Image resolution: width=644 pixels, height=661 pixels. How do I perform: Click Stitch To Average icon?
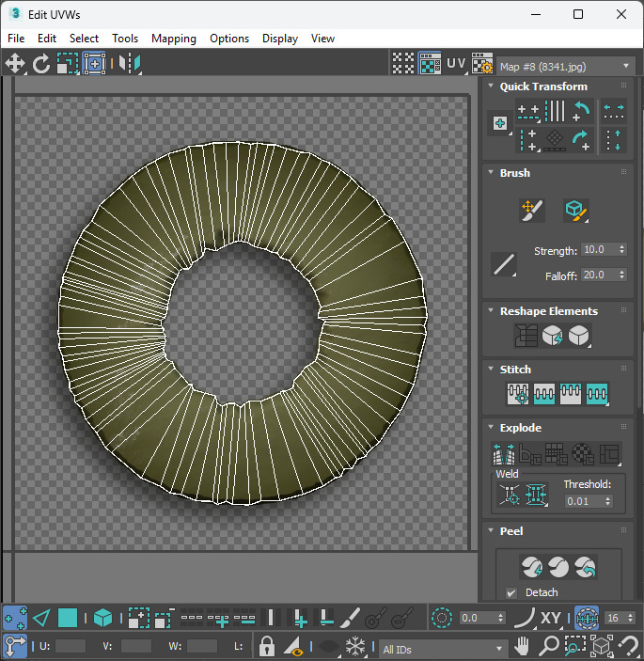coord(544,394)
